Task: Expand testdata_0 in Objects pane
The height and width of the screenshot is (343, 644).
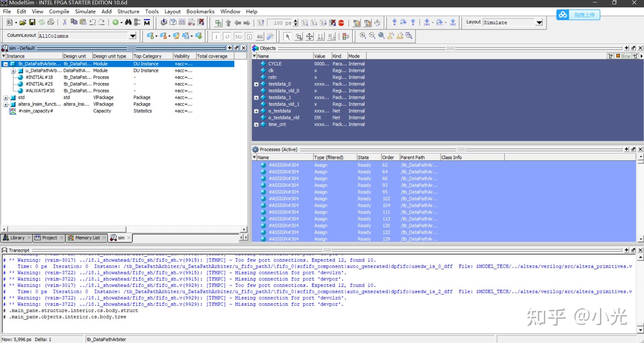Action: pyautogui.click(x=256, y=84)
